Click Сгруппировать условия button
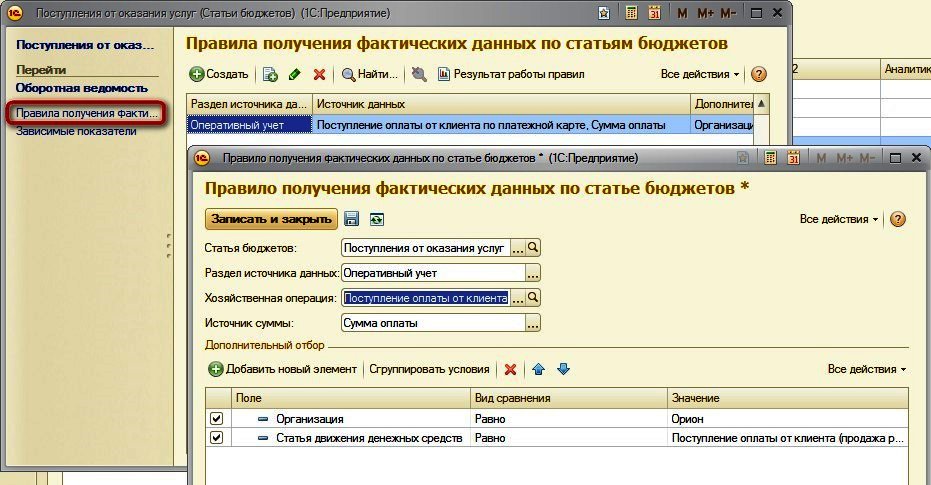The width and height of the screenshot is (931, 485). [x=429, y=369]
